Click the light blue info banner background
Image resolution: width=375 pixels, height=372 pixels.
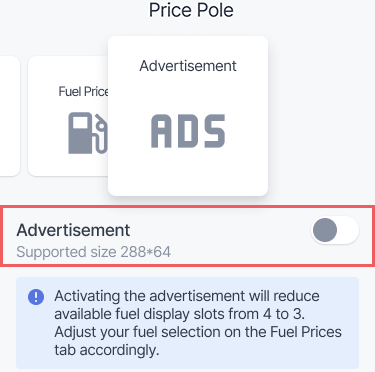pos(187,323)
